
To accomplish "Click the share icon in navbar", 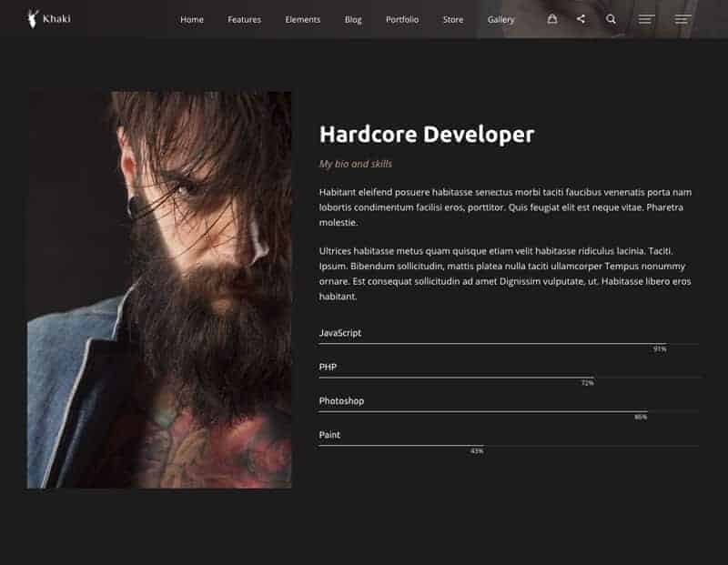I will click(x=581, y=19).
